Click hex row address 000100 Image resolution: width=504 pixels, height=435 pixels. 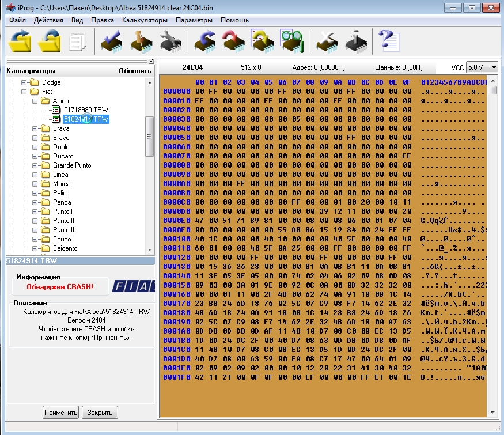point(177,239)
